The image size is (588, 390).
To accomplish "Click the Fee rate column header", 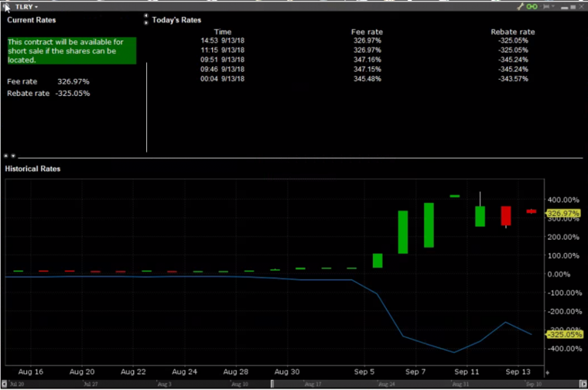I will click(x=367, y=31).
